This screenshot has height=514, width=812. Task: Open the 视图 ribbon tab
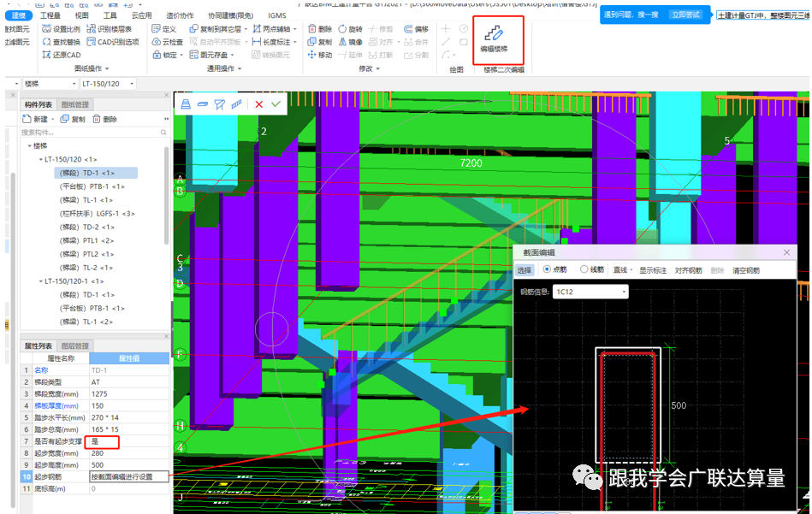tap(81, 15)
